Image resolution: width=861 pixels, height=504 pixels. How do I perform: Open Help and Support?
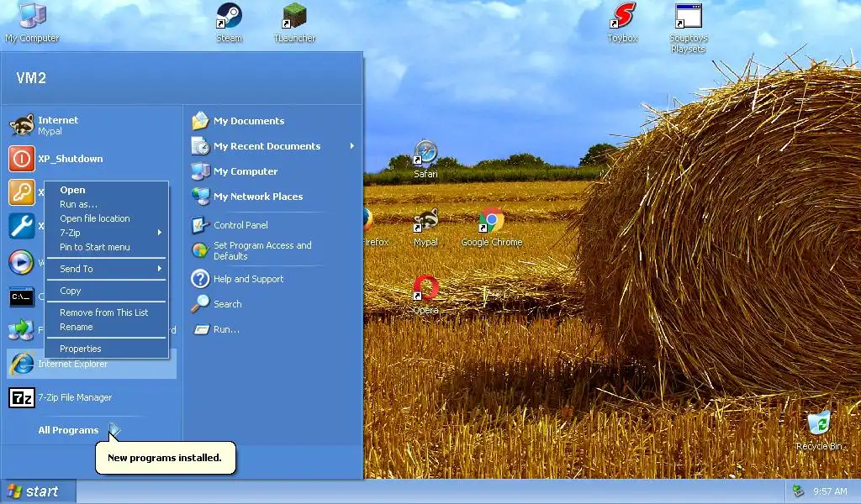click(273, 279)
